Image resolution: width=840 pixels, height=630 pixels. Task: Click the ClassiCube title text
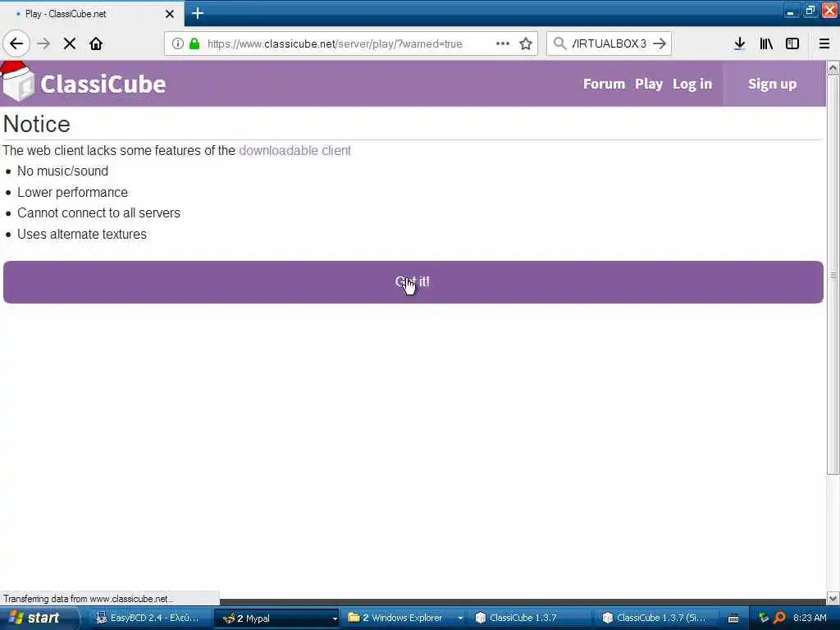(x=103, y=84)
